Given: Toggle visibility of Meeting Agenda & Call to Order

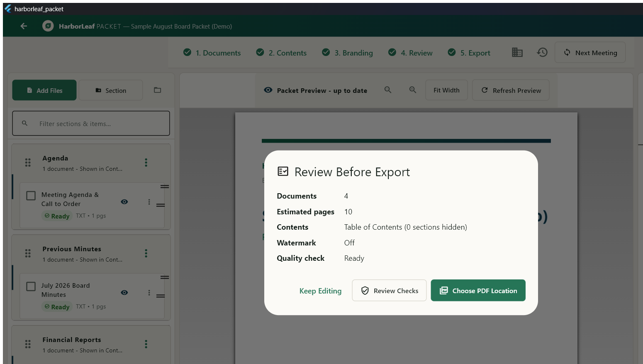Looking at the screenshot, I should tap(124, 202).
